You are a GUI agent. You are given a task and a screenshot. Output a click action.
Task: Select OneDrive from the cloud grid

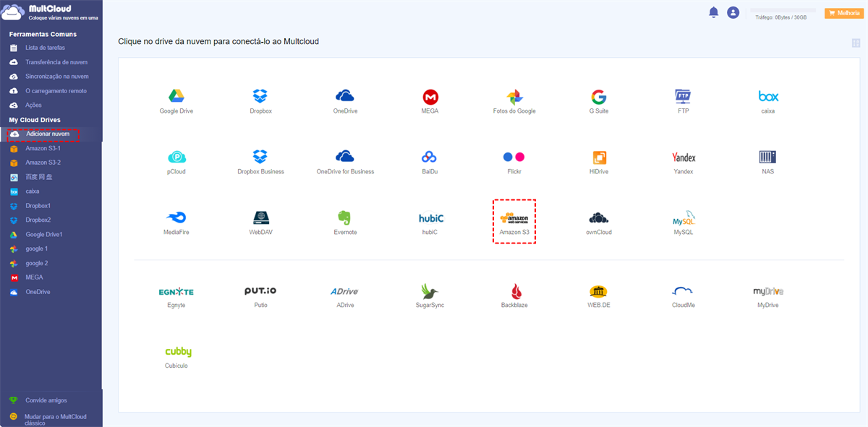(x=345, y=102)
